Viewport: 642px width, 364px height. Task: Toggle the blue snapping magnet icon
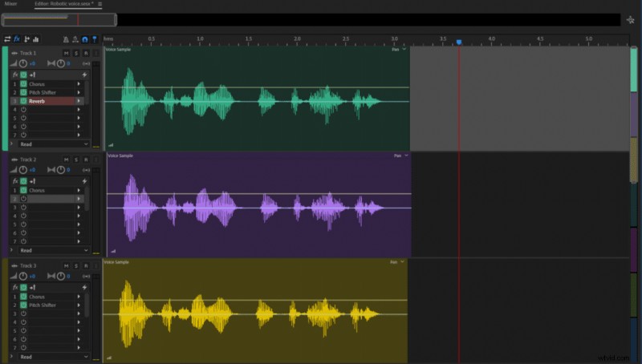coord(85,39)
